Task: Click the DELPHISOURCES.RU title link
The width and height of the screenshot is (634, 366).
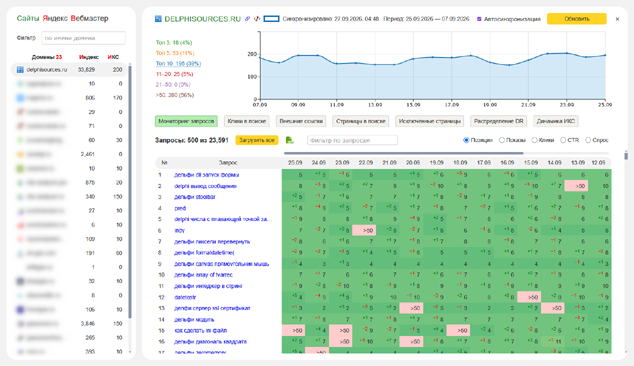Action: [202, 19]
